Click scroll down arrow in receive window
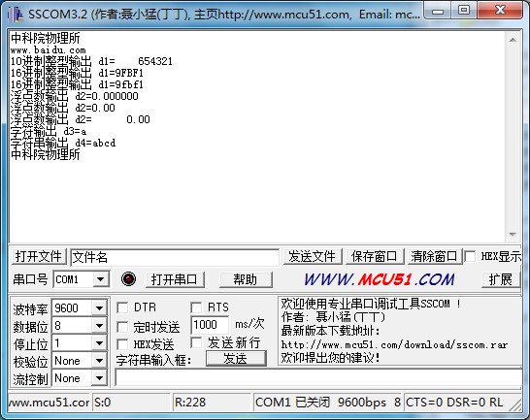Screen dimensions: 530x420 (x=513, y=234)
